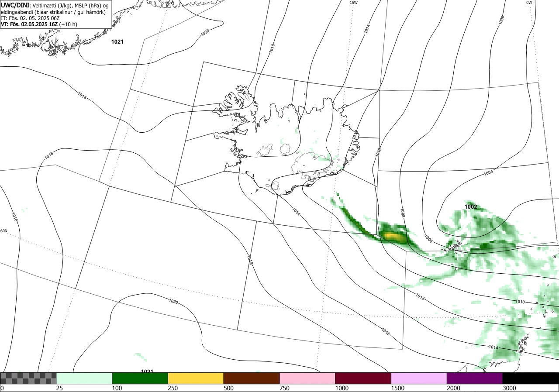Select the deep purple 2000–3000 legend swatch

point(475,378)
